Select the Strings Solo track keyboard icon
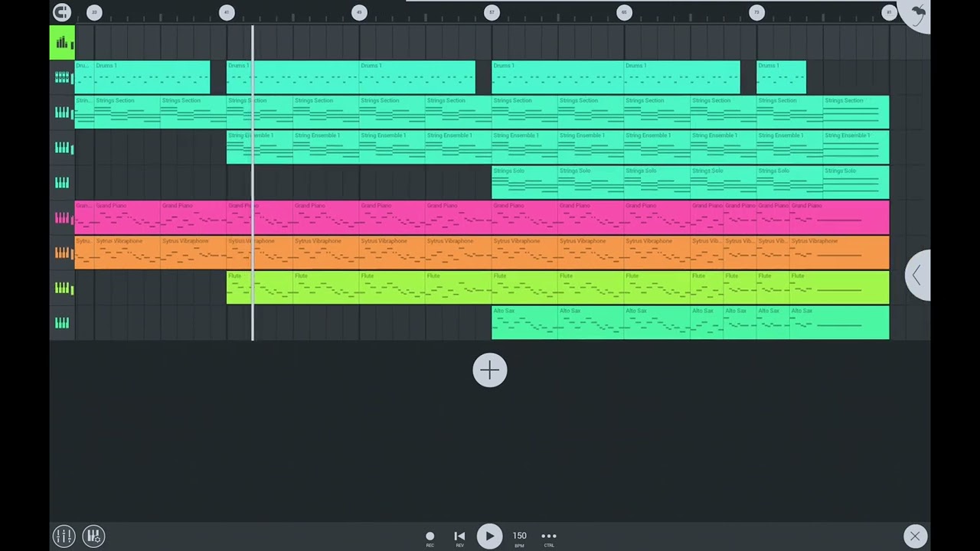 [62, 183]
